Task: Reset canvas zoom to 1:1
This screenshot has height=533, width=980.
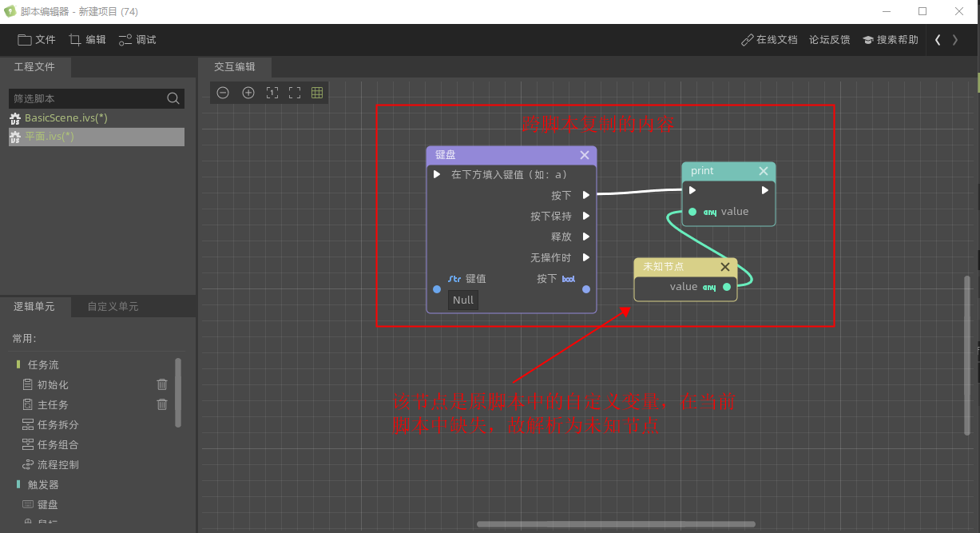Action: pos(272,93)
